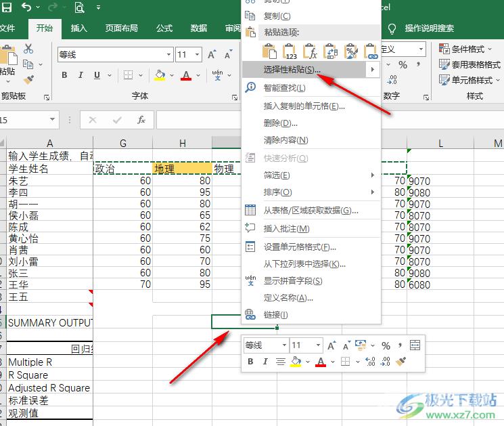504x426 pixels.
Task: Click mini toolbar Increase Decimal icon
Action: pos(370,362)
